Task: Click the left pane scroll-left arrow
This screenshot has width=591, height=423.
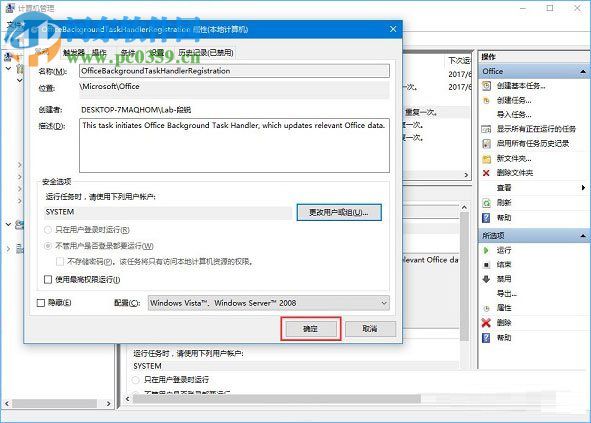Action: [x=7, y=403]
